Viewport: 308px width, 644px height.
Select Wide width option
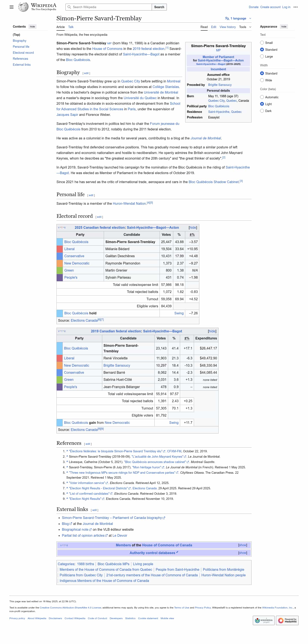coord(262,80)
